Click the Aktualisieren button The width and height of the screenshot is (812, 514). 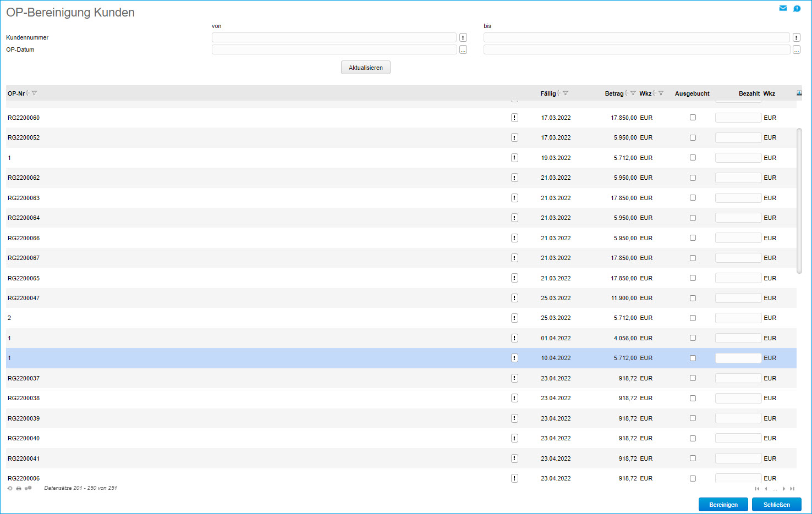point(365,68)
